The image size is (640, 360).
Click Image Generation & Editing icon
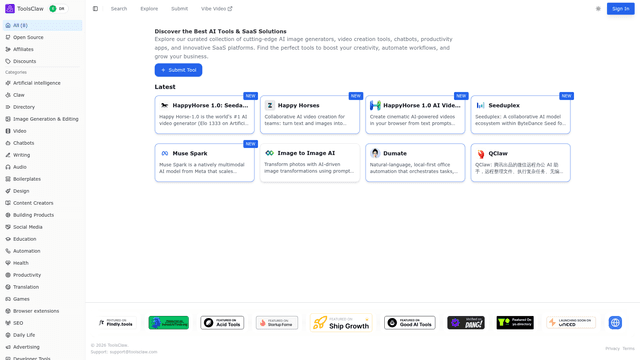[x=8, y=119]
